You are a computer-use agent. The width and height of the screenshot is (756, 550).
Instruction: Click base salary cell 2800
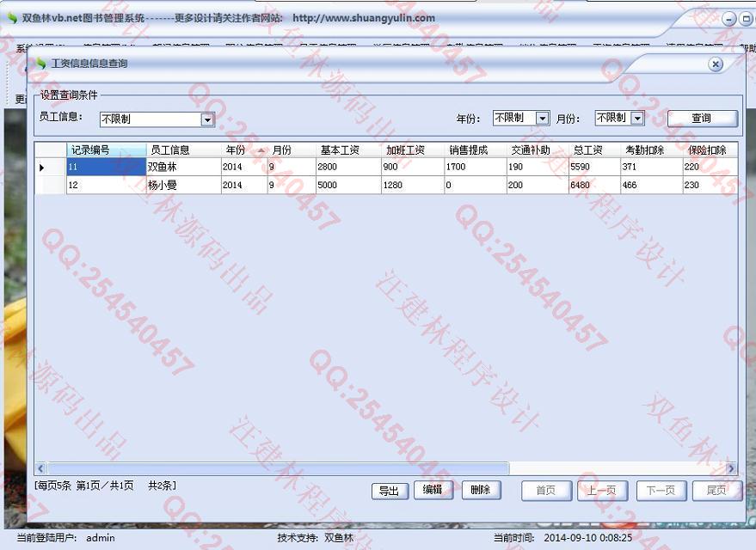click(x=348, y=167)
